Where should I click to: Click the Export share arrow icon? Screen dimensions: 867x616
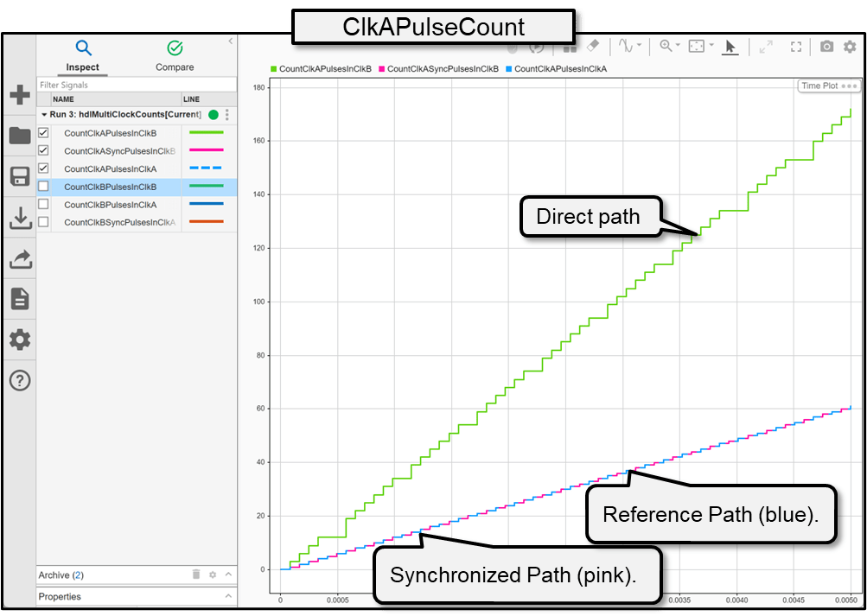(x=19, y=258)
